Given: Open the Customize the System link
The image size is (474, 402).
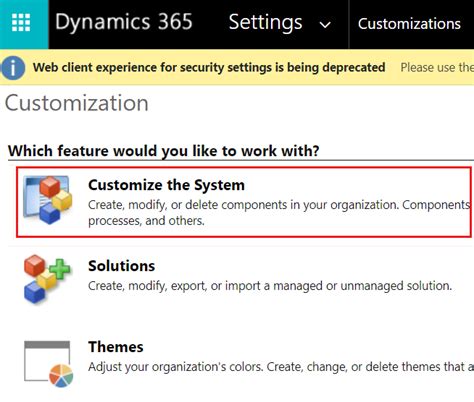Looking at the screenshot, I should pyautogui.click(x=166, y=185).
